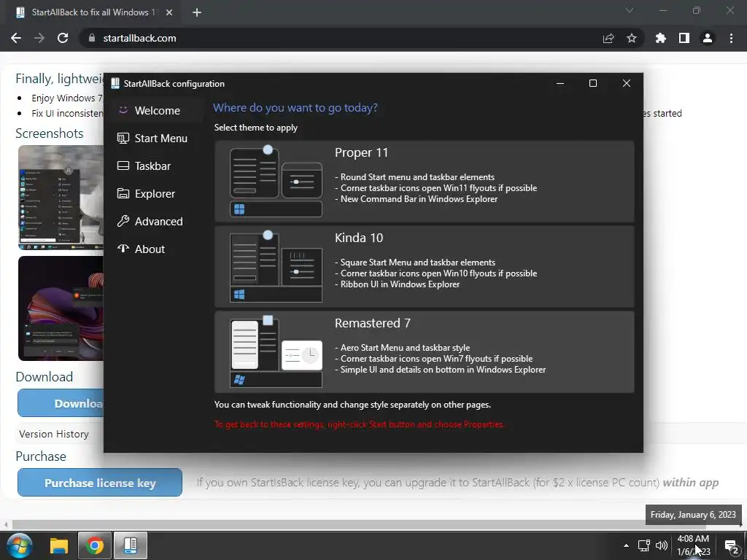This screenshot has width=747, height=560.
Task: Select the Kinda 10 theme preview image
Action: click(x=276, y=266)
